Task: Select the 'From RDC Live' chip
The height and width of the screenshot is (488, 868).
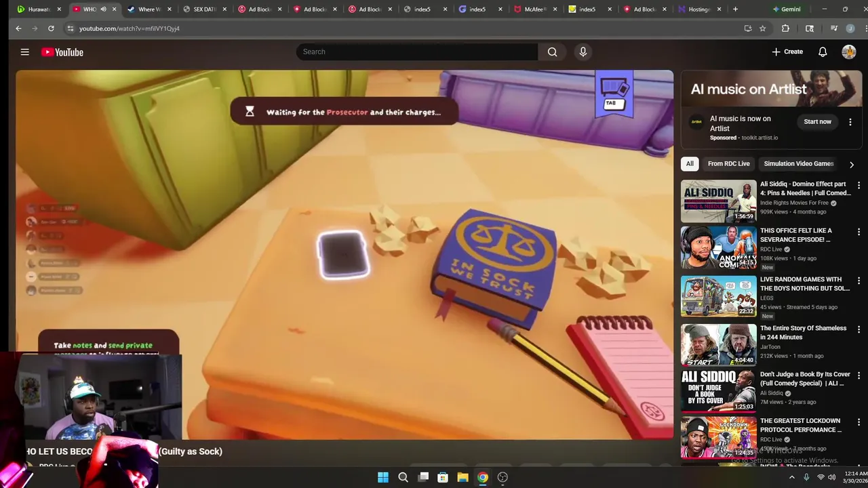Action: (x=728, y=163)
